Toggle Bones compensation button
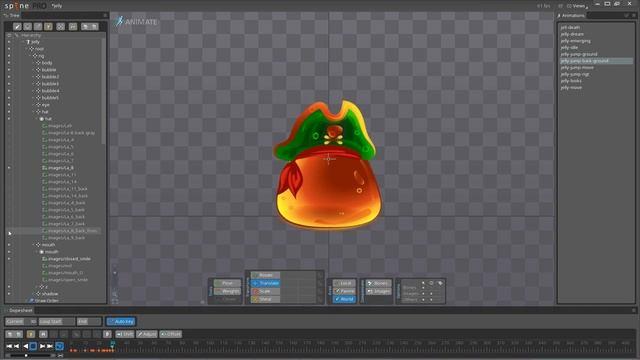640x360 pixels. pyautogui.click(x=378, y=283)
